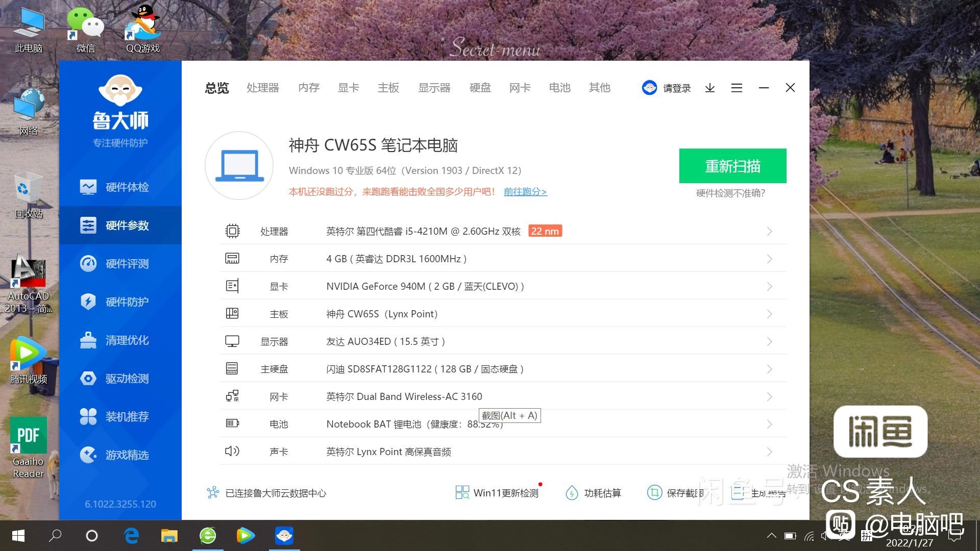Open Gaaiho Reader desktop shortcut

[29, 448]
